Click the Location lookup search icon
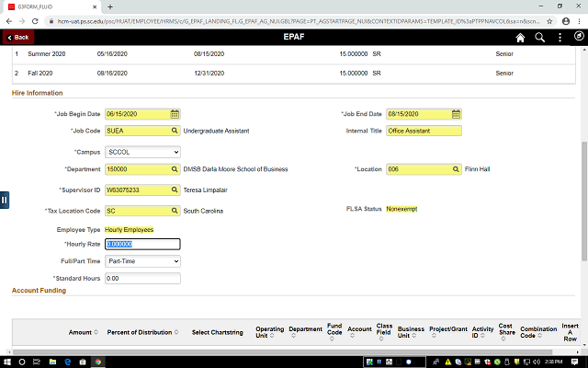The image size is (588, 368). point(455,169)
